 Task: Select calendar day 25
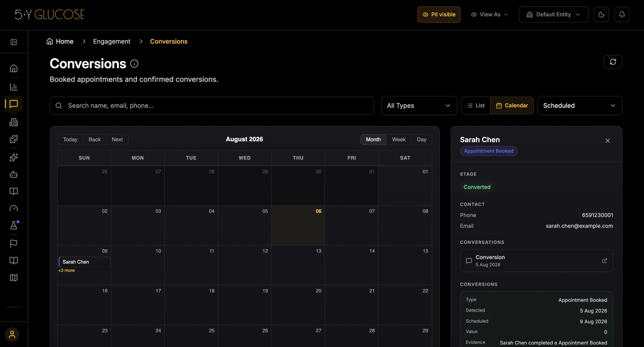pyautogui.click(x=191, y=336)
